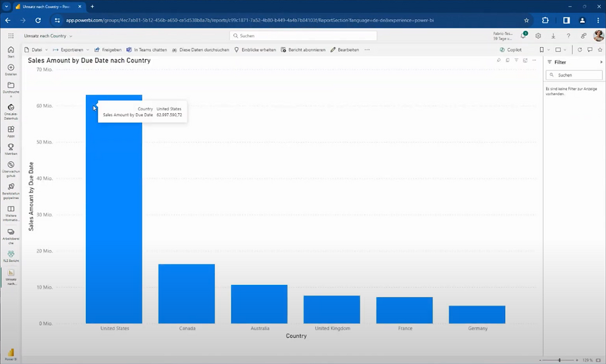Click Diese Daten durchsuchen

200,50
